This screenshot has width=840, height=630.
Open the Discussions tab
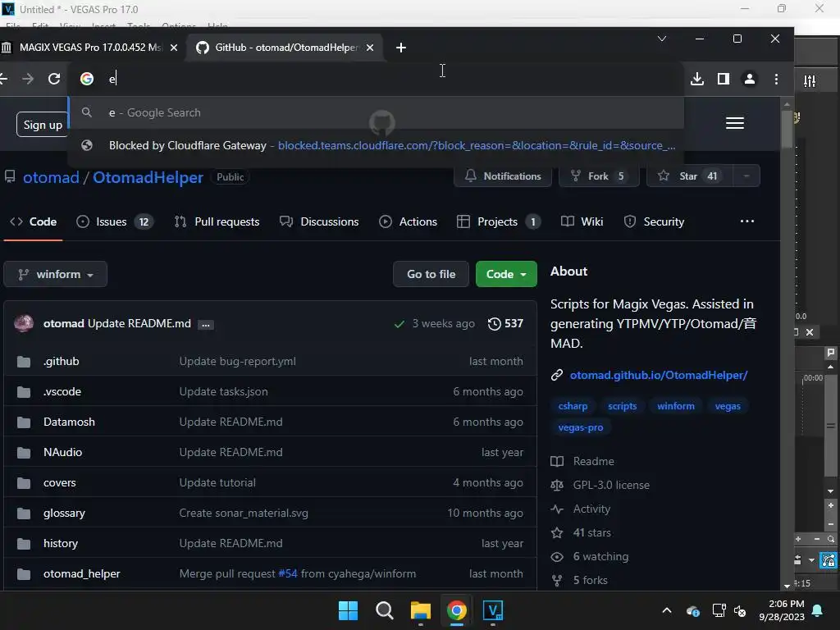tap(319, 221)
